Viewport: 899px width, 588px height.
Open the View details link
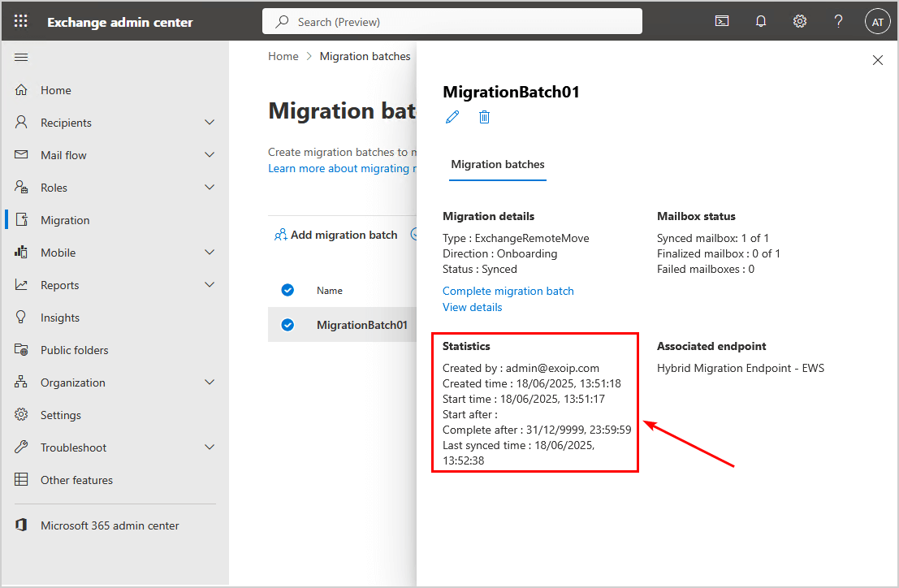point(473,307)
